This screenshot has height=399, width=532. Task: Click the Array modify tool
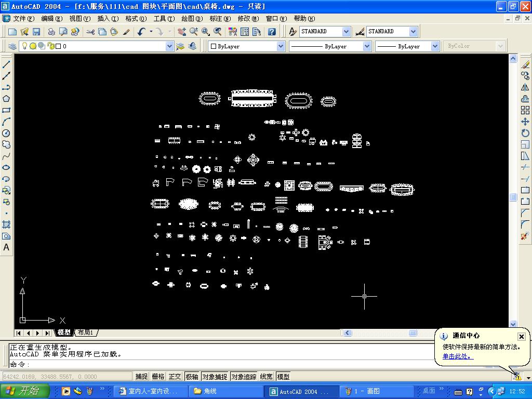pyautogui.click(x=525, y=110)
